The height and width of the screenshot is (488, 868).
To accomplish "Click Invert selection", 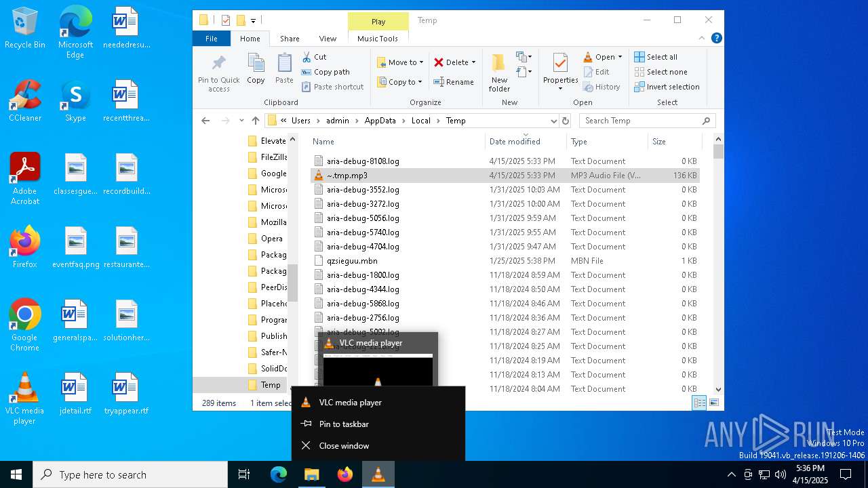I will (x=667, y=87).
